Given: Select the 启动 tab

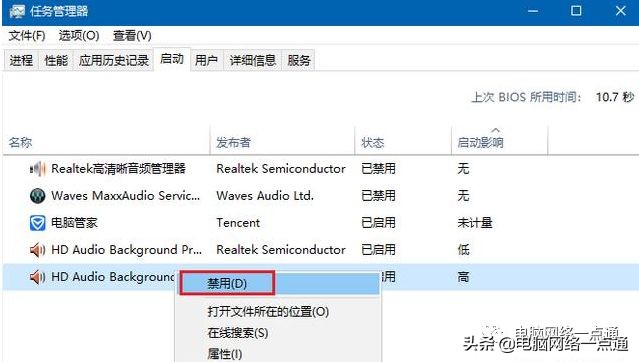Looking at the screenshot, I should pos(172,59).
